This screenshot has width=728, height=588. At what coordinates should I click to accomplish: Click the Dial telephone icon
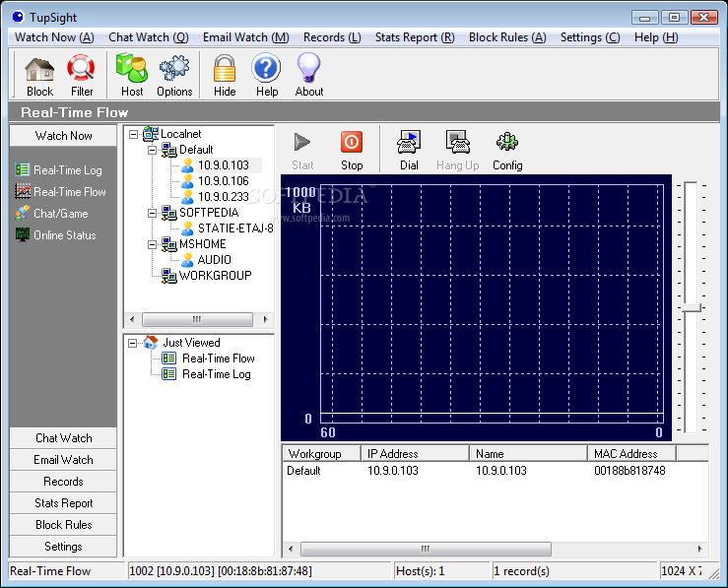pyautogui.click(x=409, y=142)
